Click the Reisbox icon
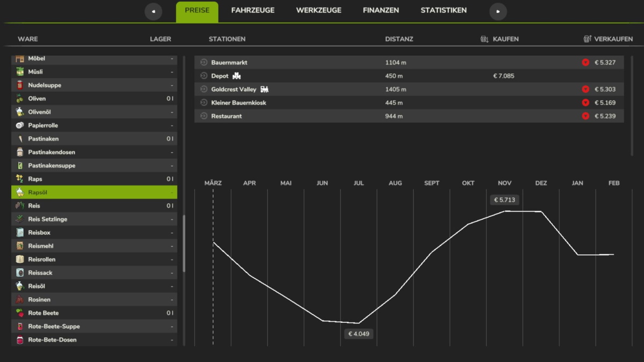The image size is (644, 362). [20, 233]
